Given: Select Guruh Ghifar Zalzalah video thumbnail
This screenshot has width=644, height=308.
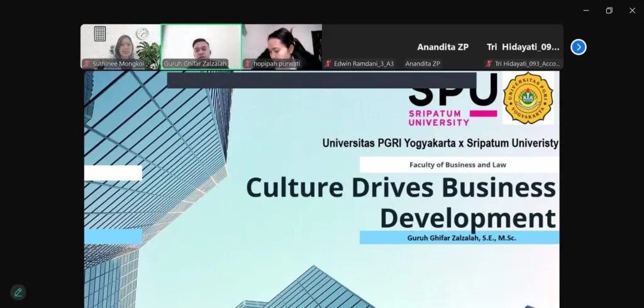Looking at the screenshot, I should click(x=201, y=47).
